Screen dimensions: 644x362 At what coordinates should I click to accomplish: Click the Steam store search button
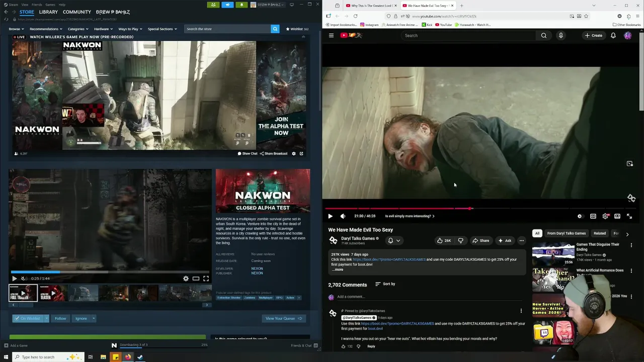point(275,29)
